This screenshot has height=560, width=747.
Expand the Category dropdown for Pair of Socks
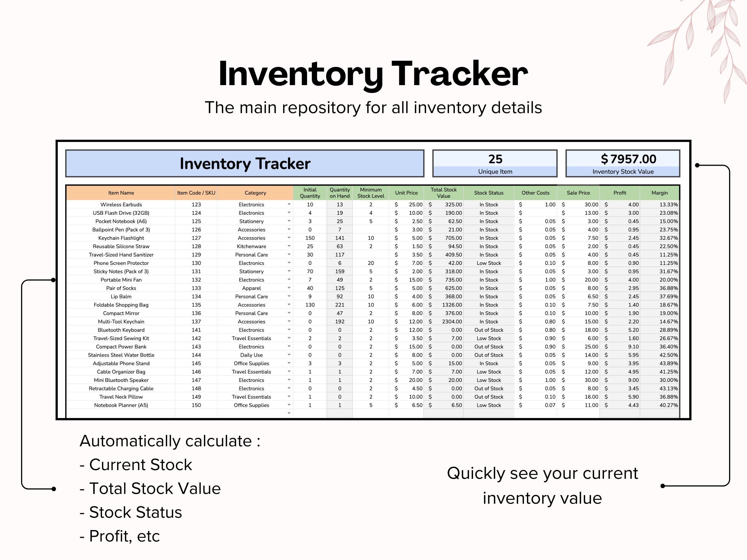tap(289, 288)
